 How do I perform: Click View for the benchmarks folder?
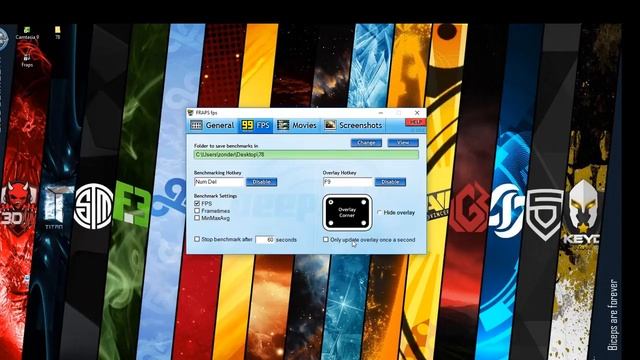[403, 142]
